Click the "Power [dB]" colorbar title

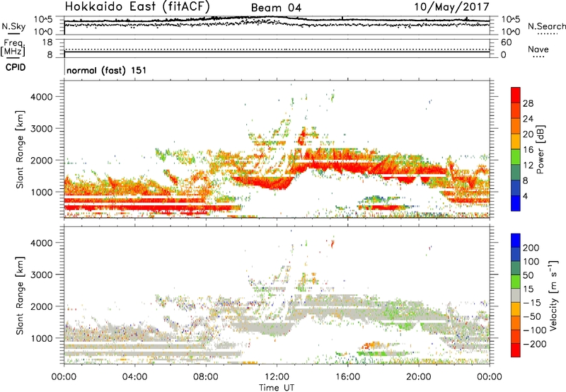click(541, 149)
